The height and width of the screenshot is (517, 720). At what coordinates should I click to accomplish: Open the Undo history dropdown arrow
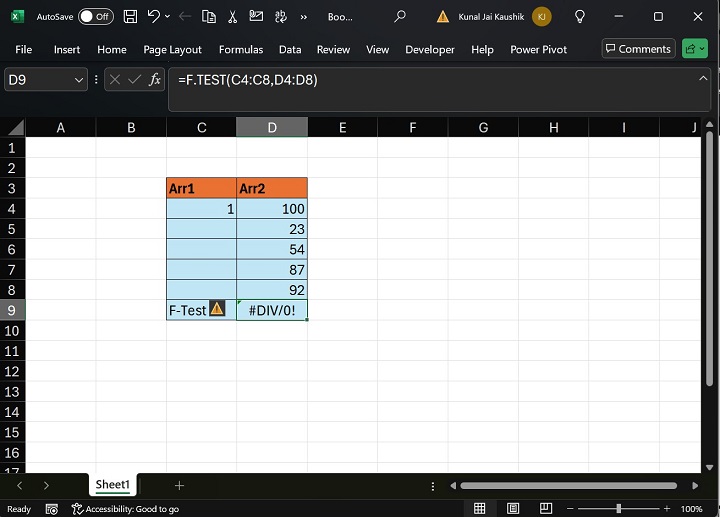pyautogui.click(x=168, y=17)
